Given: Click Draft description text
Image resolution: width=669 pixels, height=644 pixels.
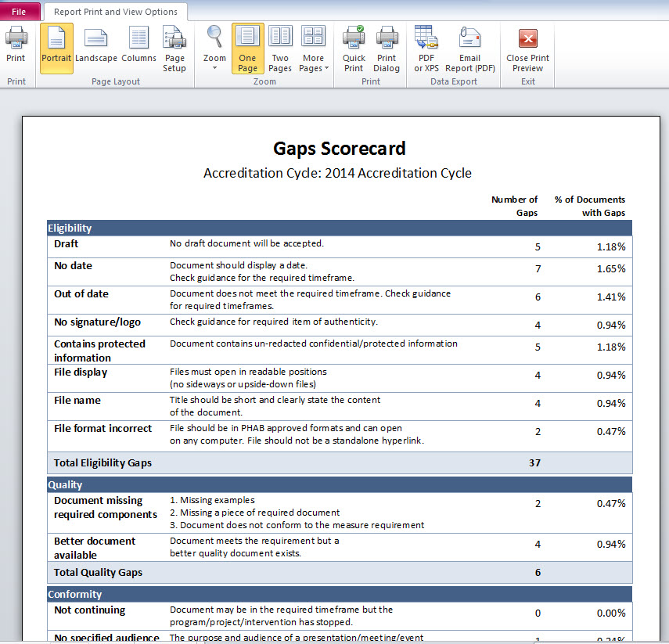Looking at the screenshot, I should (x=246, y=243).
